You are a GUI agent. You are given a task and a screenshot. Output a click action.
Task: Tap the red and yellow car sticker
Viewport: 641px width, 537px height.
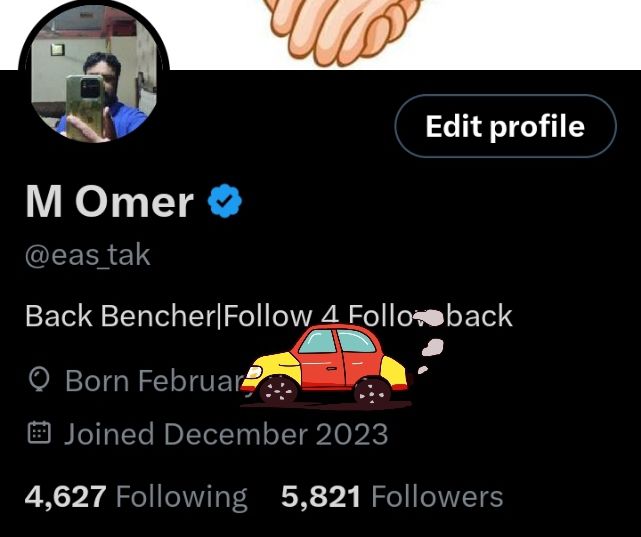[x=327, y=366]
